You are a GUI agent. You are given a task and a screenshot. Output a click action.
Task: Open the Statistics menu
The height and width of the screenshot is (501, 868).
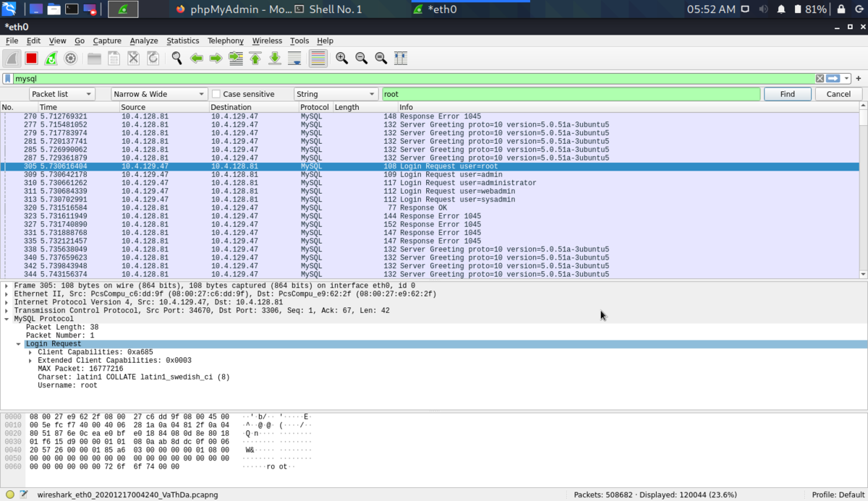183,41
